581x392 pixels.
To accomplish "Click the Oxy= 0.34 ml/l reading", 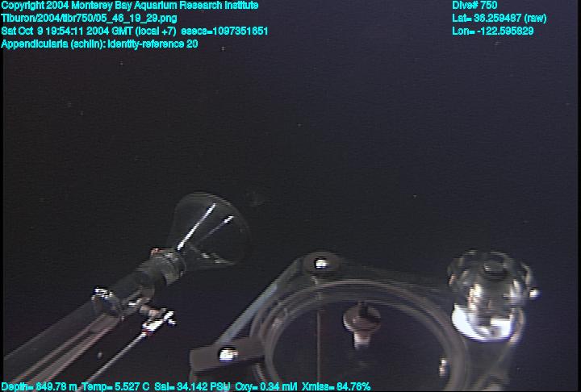I will (x=266, y=387).
